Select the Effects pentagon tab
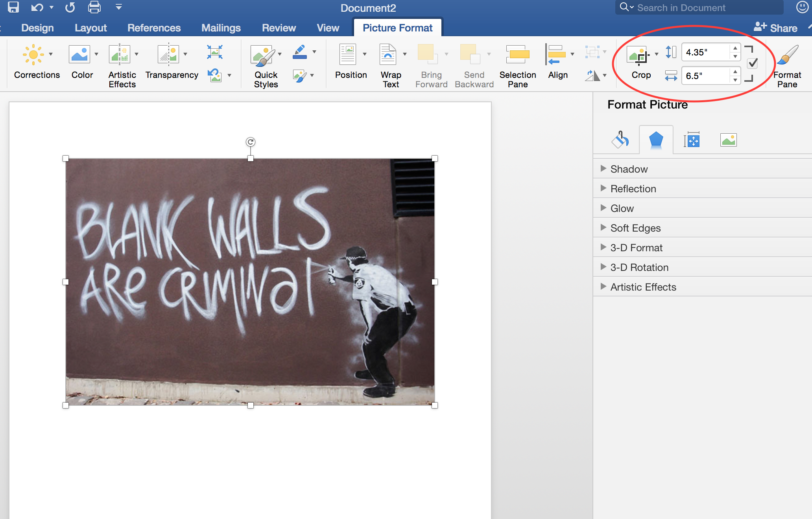The width and height of the screenshot is (812, 519). tap(656, 140)
